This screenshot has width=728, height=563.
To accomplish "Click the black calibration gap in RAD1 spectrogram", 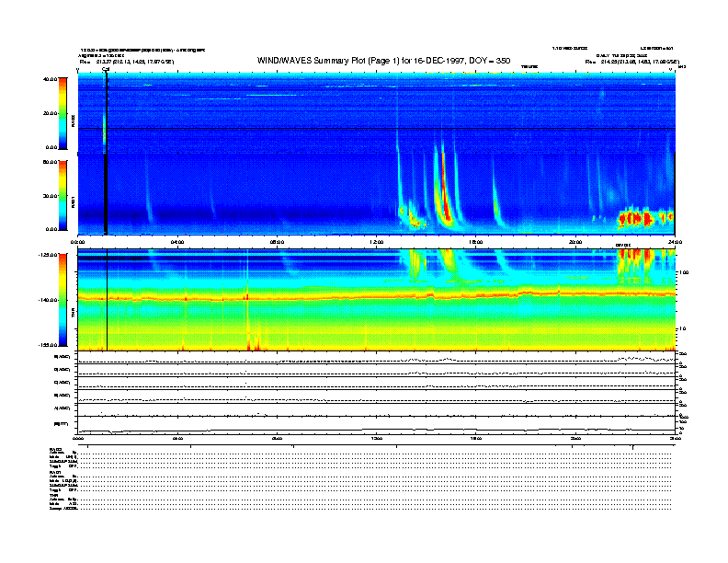I will pyautogui.click(x=106, y=194).
